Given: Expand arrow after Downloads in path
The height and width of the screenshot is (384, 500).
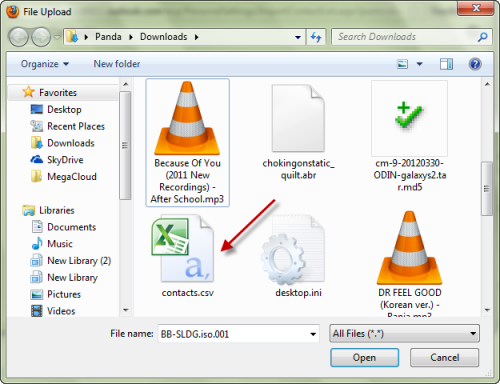Looking at the screenshot, I should click(197, 37).
